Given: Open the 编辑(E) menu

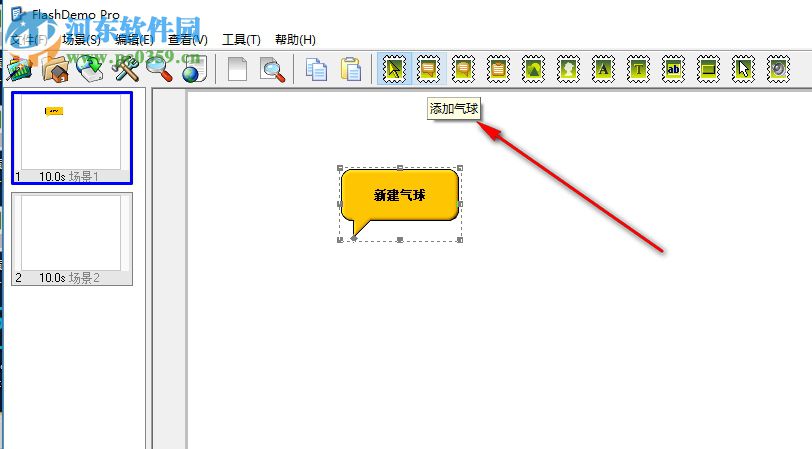Looking at the screenshot, I should 134,39.
